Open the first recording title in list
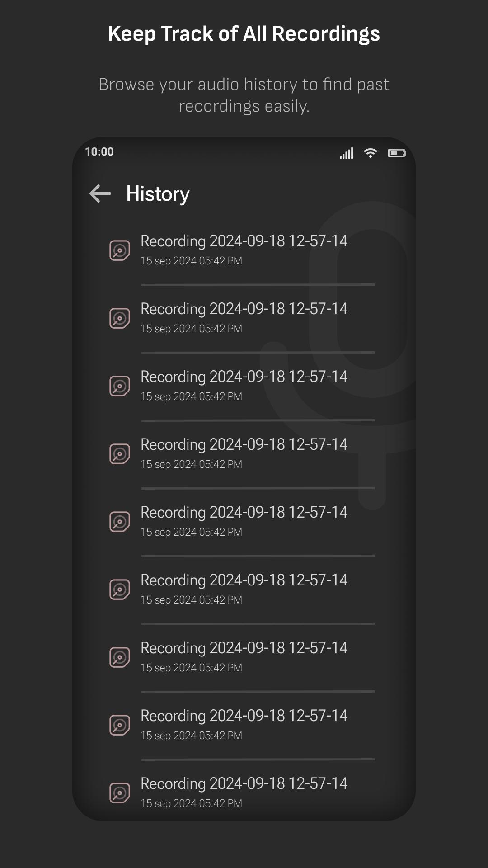Image resolution: width=488 pixels, height=868 pixels. coord(244,241)
